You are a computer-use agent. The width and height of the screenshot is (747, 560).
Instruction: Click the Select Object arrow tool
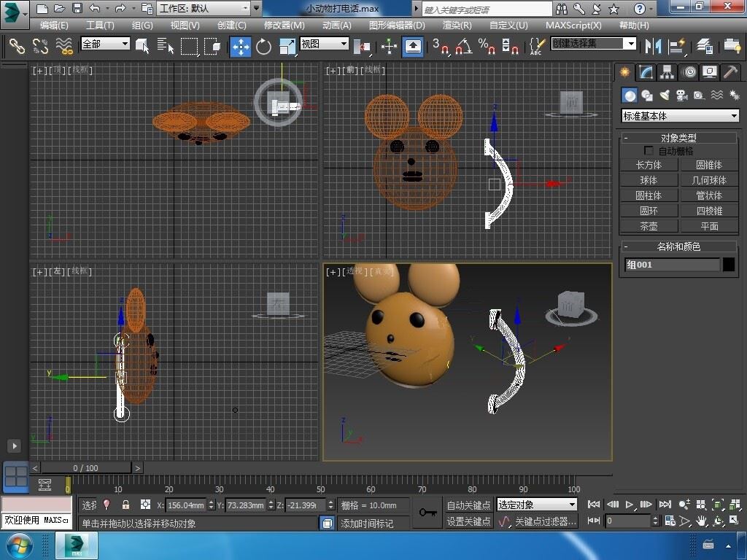pos(142,46)
